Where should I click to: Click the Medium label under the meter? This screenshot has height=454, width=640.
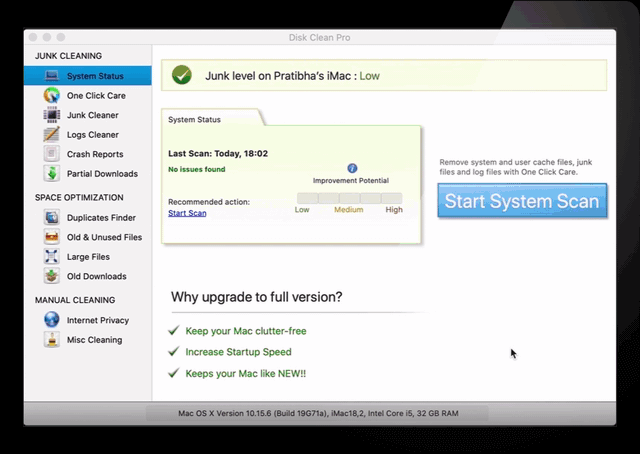(x=349, y=209)
